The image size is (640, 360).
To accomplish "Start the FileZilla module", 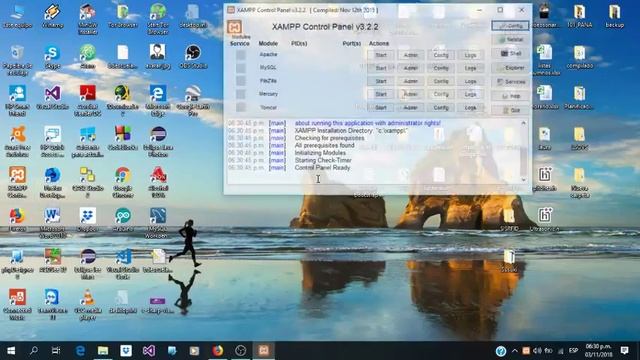I will (381, 81).
